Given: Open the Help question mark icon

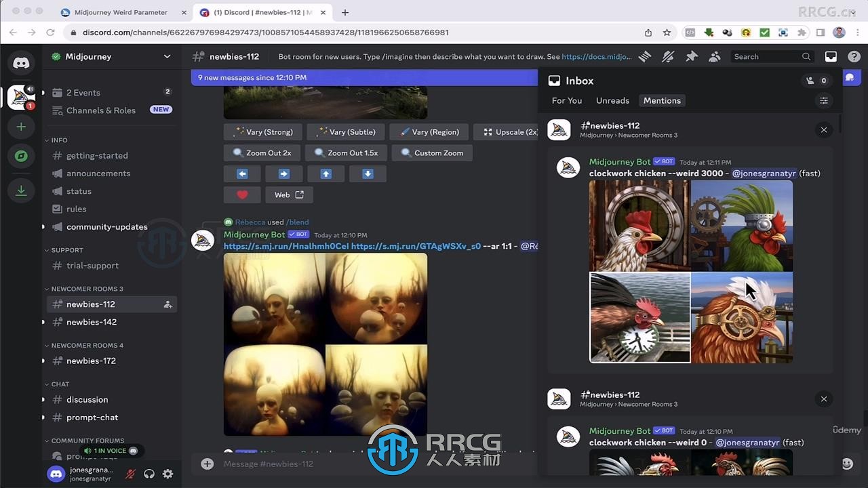Looking at the screenshot, I should pos(854,57).
